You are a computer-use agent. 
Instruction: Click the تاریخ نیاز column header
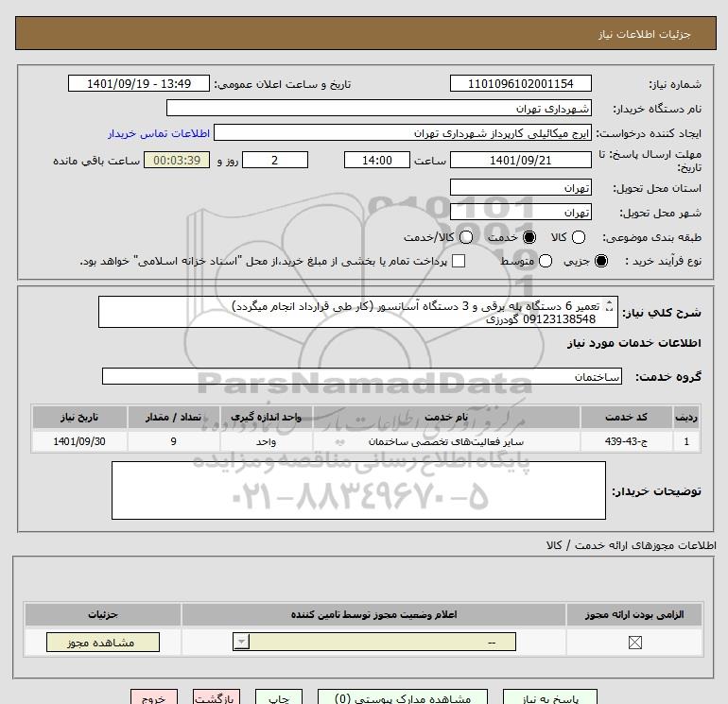(x=79, y=417)
